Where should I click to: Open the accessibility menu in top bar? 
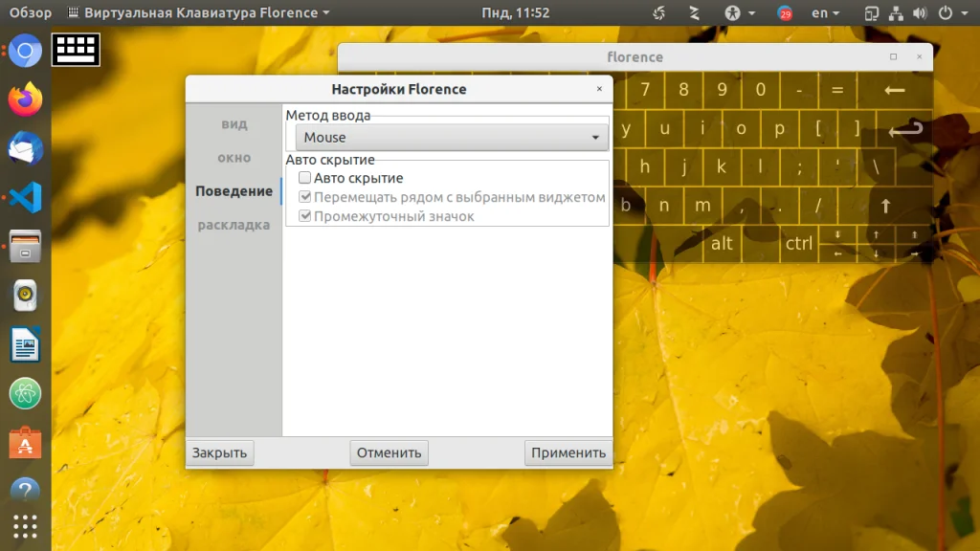click(x=740, y=12)
